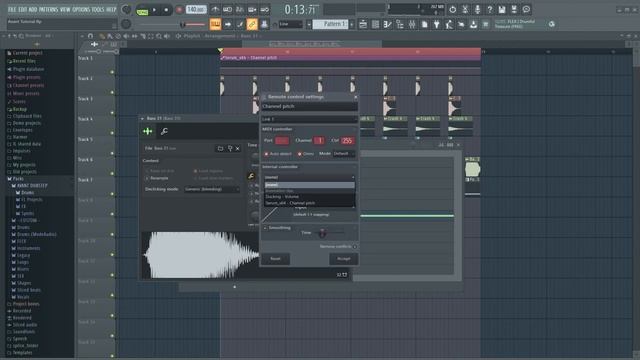Click the Reset button in Remote control settings
The width and height of the screenshot is (640, 360).
276,259
